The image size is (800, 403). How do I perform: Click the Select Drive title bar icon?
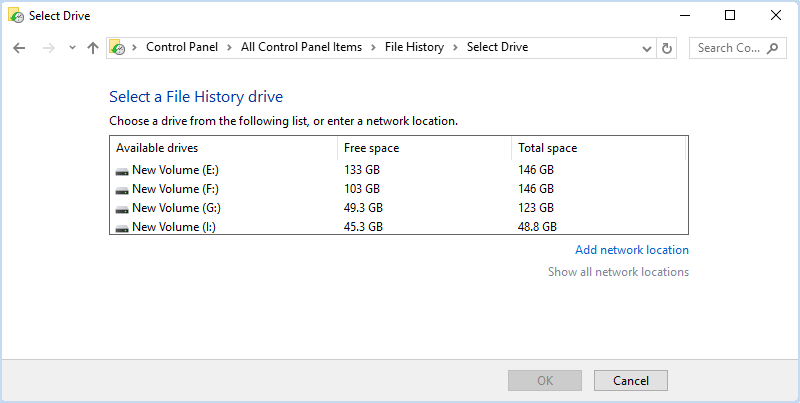pyautogui.click(x=16, y=16)
